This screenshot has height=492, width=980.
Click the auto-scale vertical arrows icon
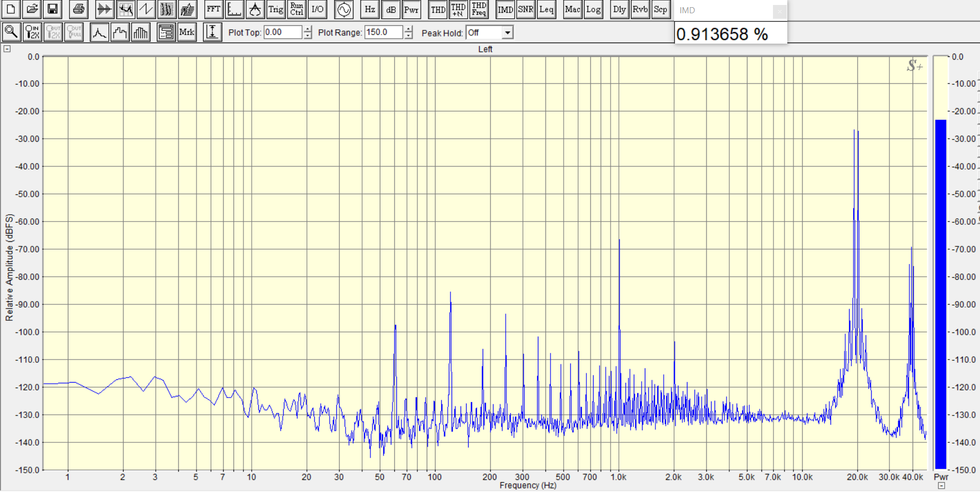pyautogui.click(x=213, y=32)
